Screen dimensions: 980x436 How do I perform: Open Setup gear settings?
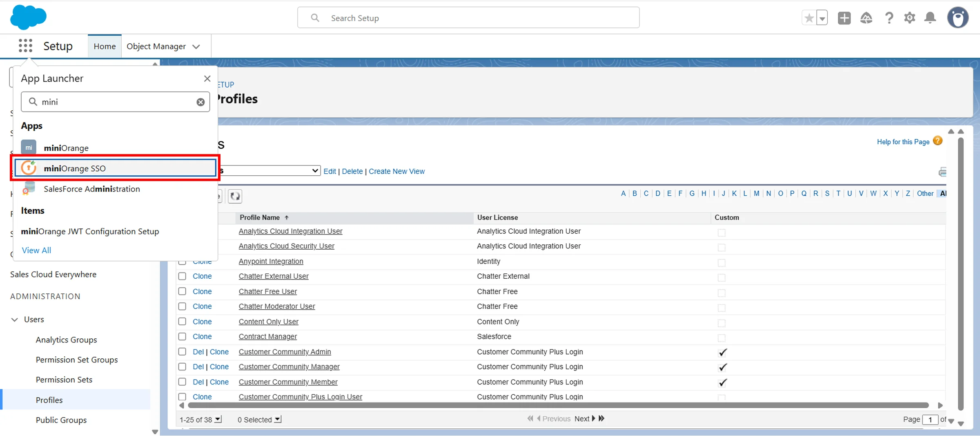tap(910, 18)
